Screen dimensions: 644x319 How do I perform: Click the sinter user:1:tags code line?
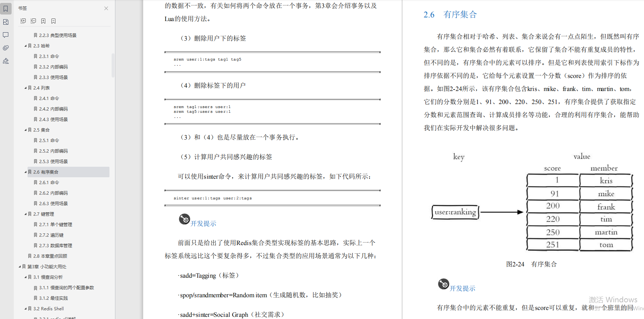[x=213, y=198]
